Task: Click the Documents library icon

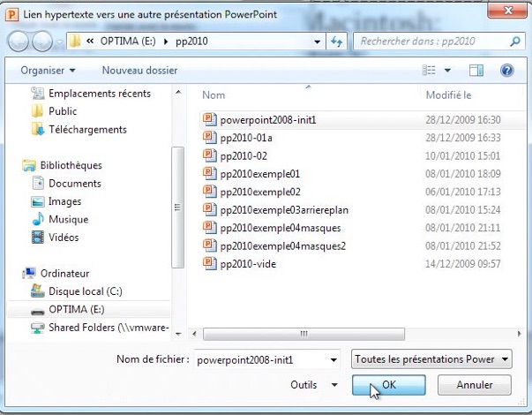Action: [38, 184]
